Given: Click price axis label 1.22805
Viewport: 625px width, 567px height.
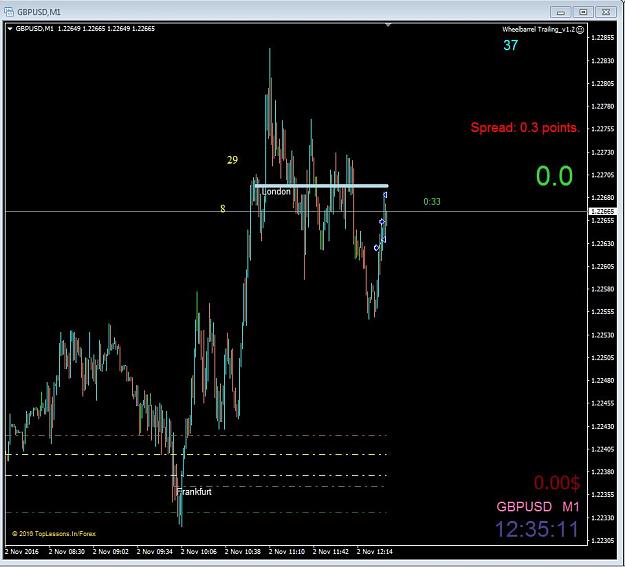Looking at the screenshot, I should click(x=603, y=84).
